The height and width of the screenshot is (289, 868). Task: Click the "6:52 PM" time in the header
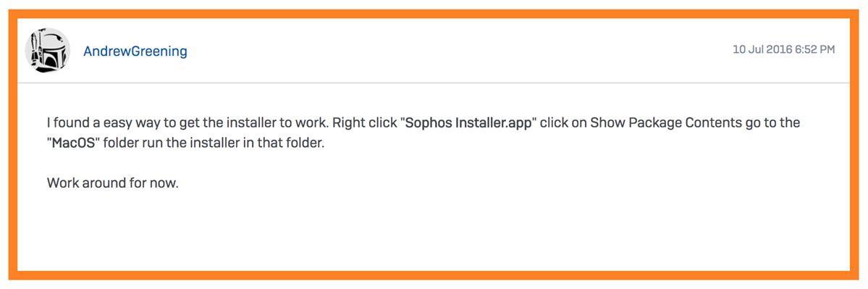click(815, 49)
